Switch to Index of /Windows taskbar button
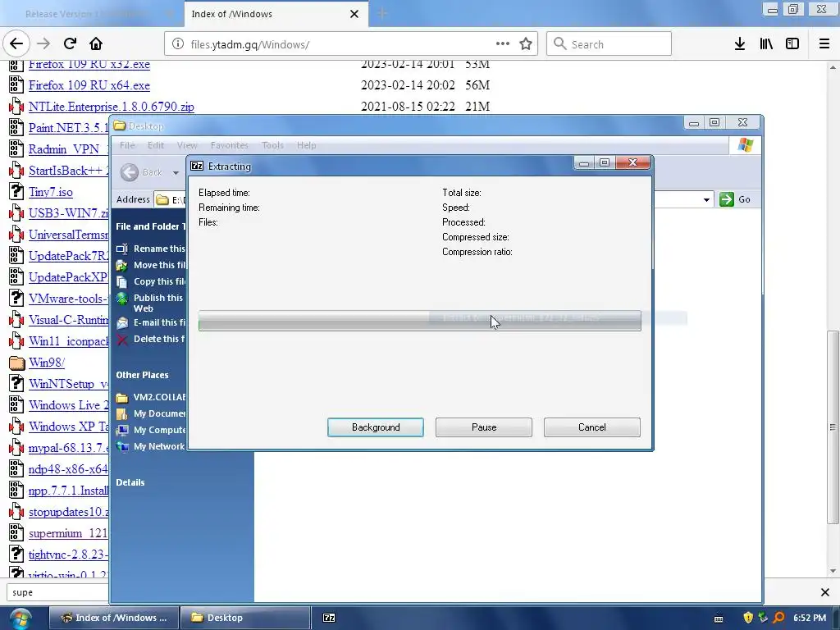 coord(113,618)
